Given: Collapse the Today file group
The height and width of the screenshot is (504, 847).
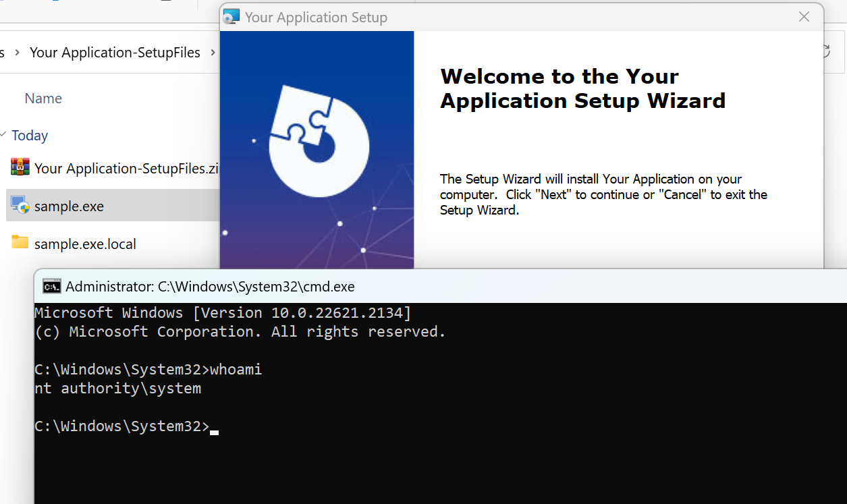Looking at the screenshot, I should pyautogui.click(x=3, y=136).
